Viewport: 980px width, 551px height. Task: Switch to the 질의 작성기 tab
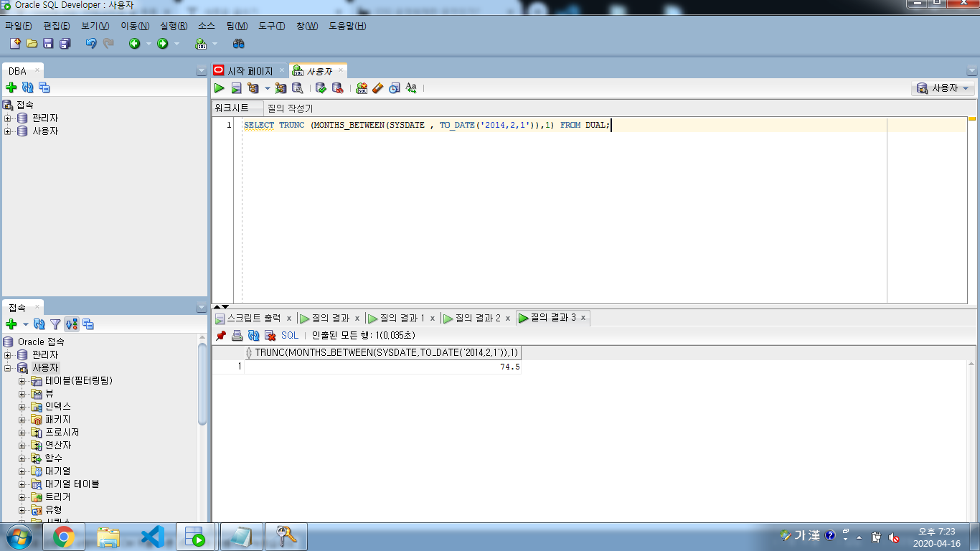(290, 108)
